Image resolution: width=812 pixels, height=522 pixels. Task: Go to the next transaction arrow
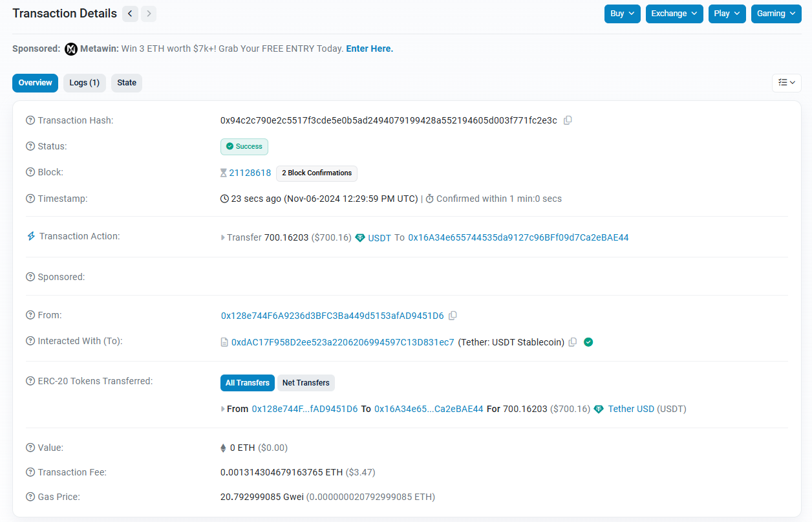[x=149, y=14]
